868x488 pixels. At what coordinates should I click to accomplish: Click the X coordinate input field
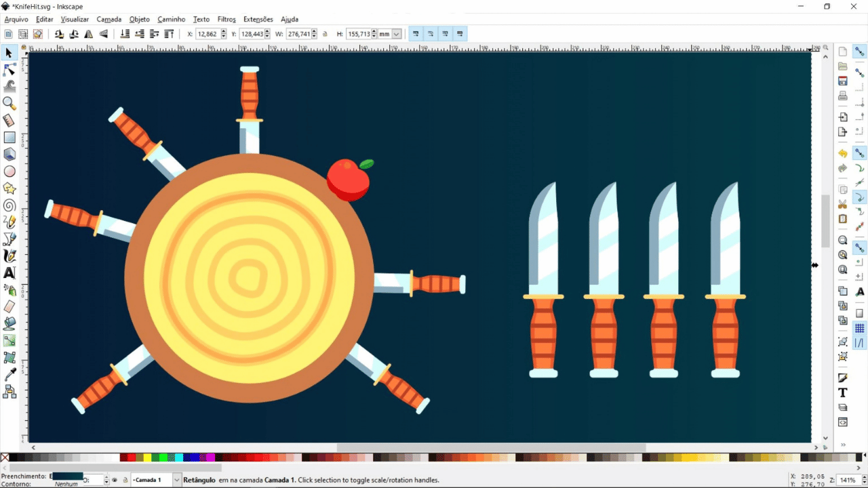(x=208, y=34)
